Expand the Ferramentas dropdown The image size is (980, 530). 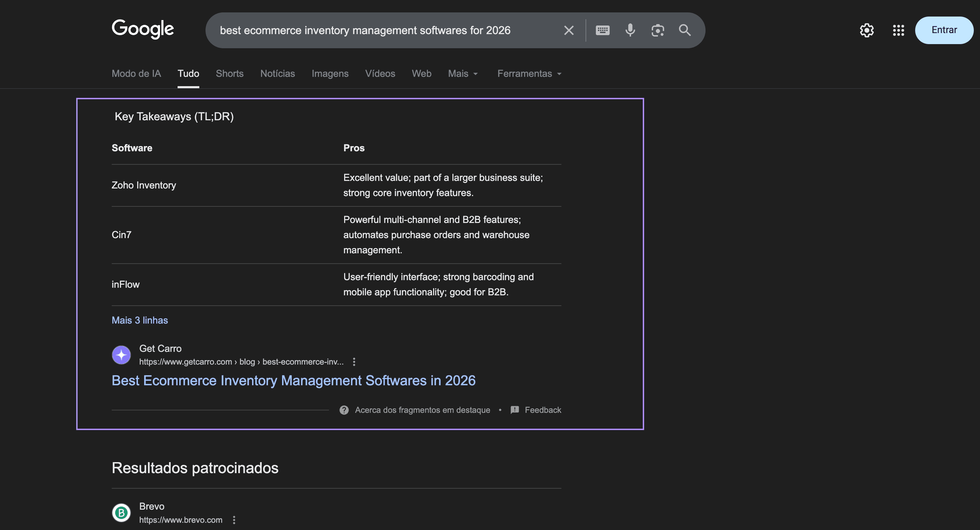tap(530, 73)
